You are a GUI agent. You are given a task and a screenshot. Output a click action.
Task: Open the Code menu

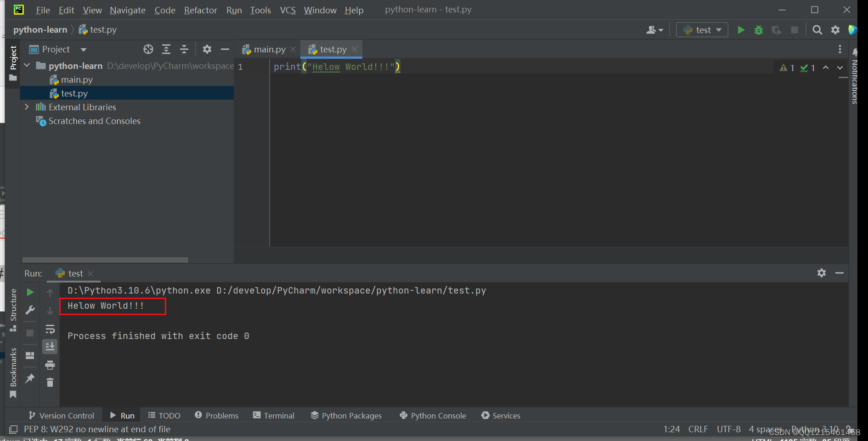pyautogui.click(x=165, y=10)
